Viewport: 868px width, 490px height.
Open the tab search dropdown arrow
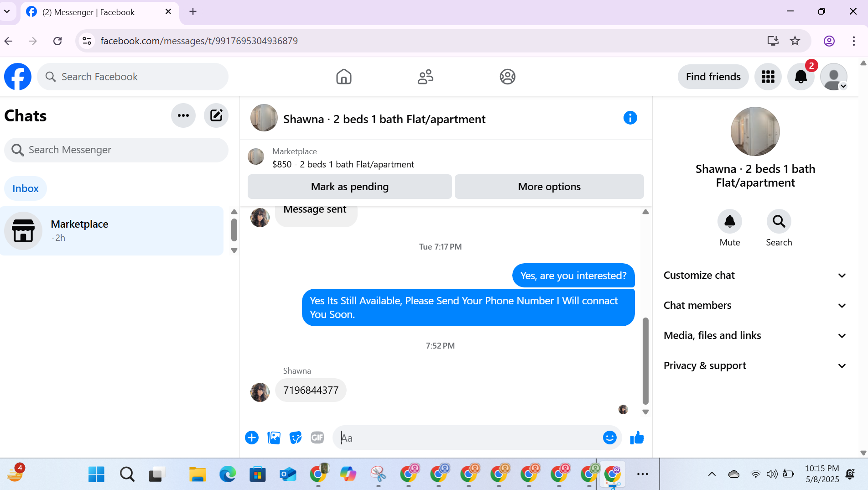tap(7, 11)
